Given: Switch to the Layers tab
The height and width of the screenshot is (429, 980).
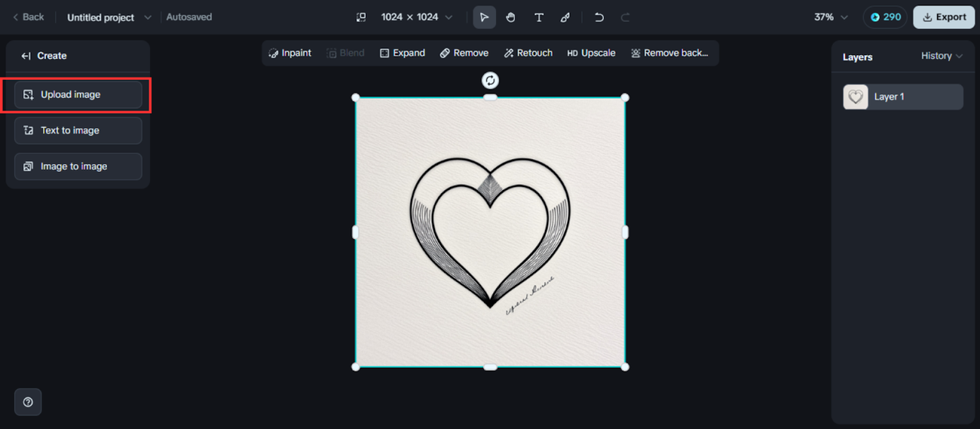Looking at the screenshot, I should [857, 57].
